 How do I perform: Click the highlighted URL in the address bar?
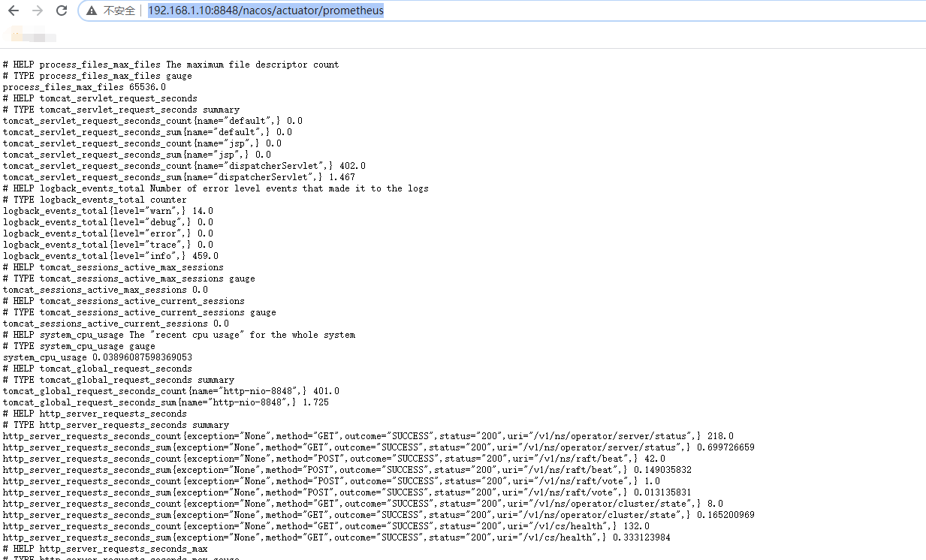264,11
